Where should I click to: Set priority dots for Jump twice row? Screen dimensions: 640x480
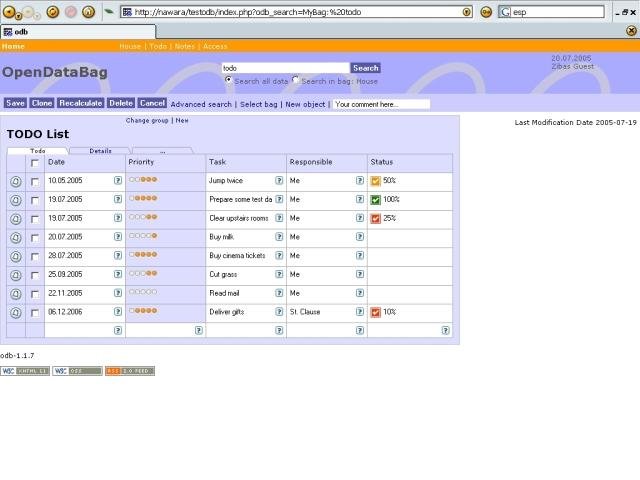[x=143, y=180]
